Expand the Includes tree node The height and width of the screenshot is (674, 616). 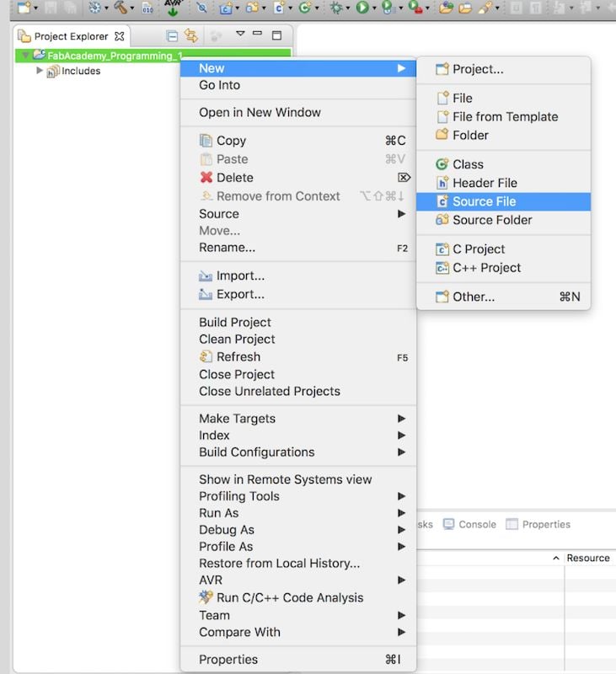coord(40,70)
